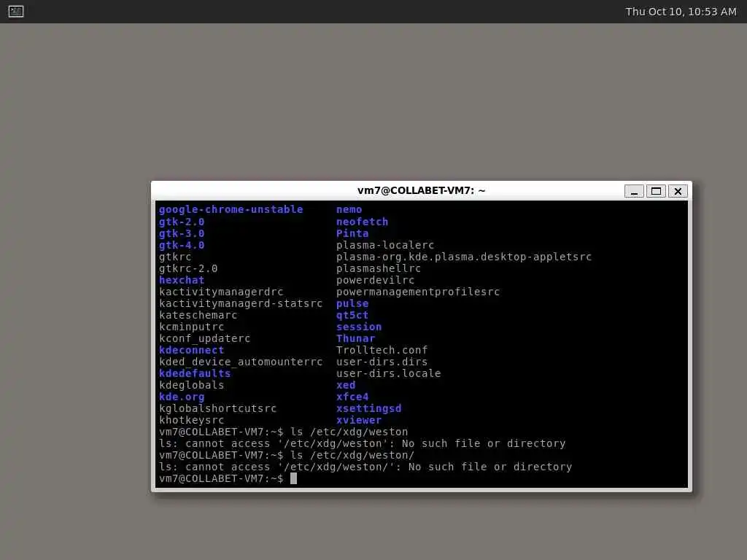Screen dimensions: 747x560
Task: Click the xed directory name
Action: pos(346,385)
